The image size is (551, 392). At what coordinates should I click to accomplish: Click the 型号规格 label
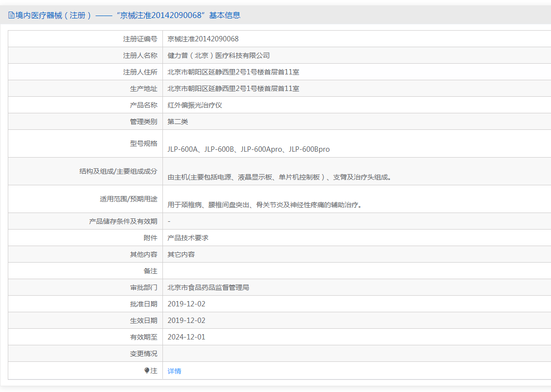[x=144, y=143]
